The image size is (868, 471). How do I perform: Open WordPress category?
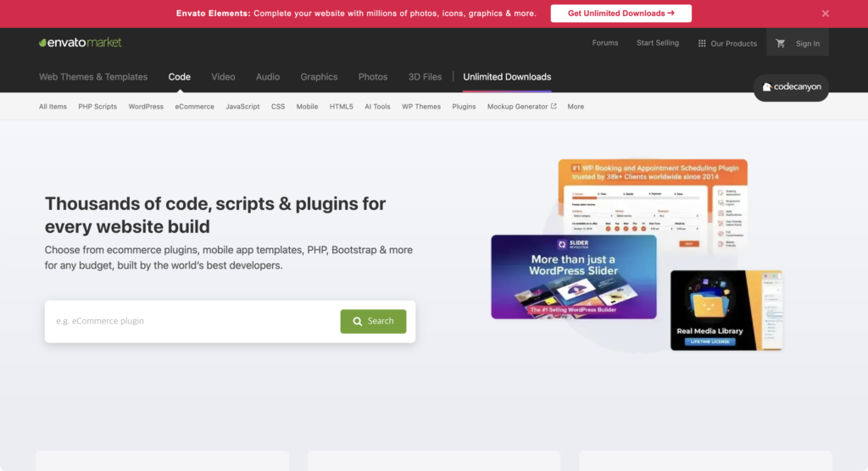pos(146,106)
